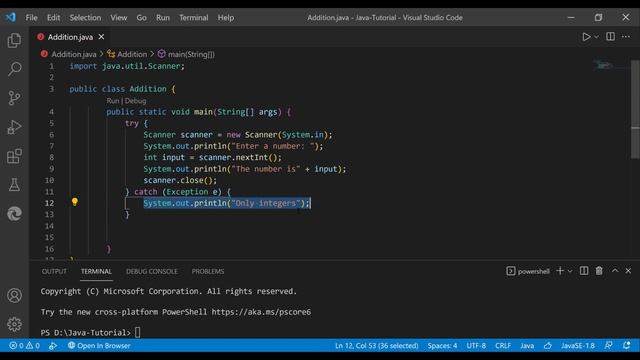
Task: Open editor More Actions ellipsis
Action: [x=626, y=37]
